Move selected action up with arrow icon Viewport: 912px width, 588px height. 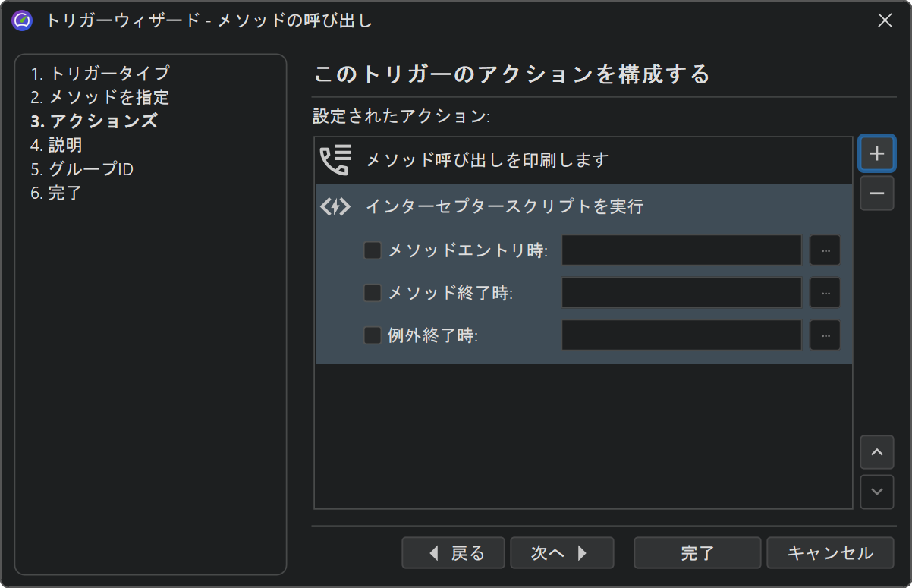coord(877,452)
